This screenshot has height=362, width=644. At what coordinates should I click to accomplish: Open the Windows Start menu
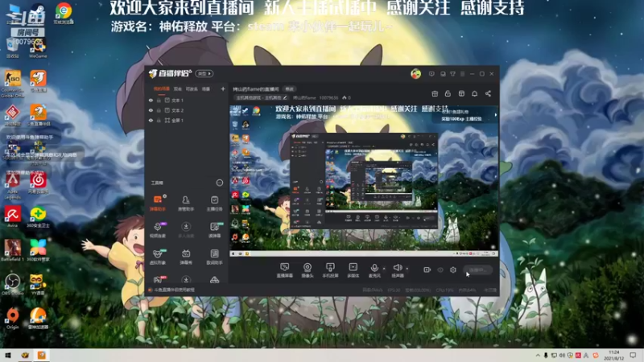click(8, 356)
